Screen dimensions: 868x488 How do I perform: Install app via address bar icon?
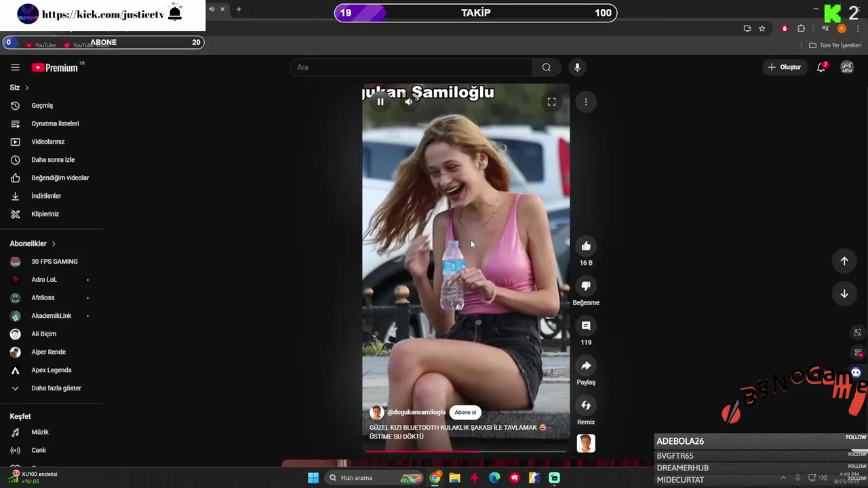pos(747,28)
